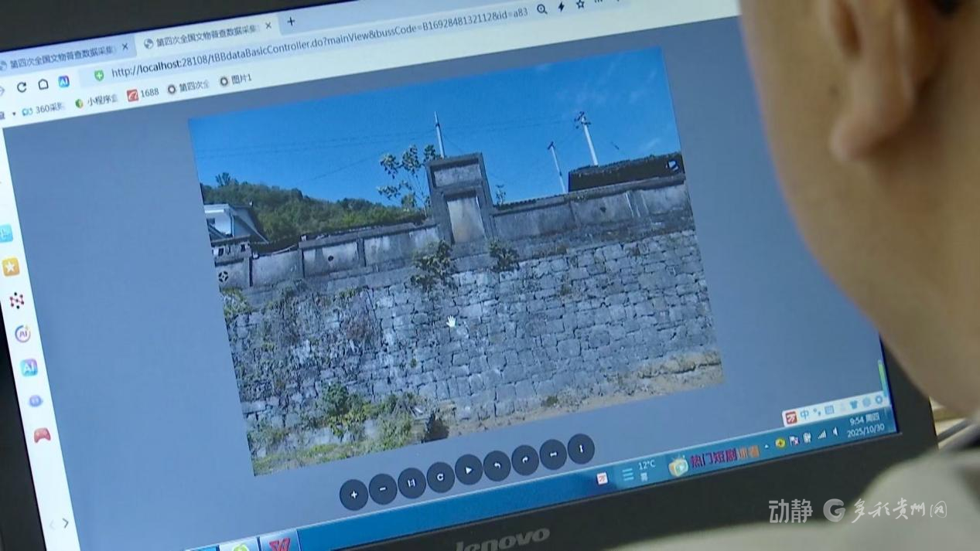
Task: Play the image slideshow
Action: click(469, 470)
